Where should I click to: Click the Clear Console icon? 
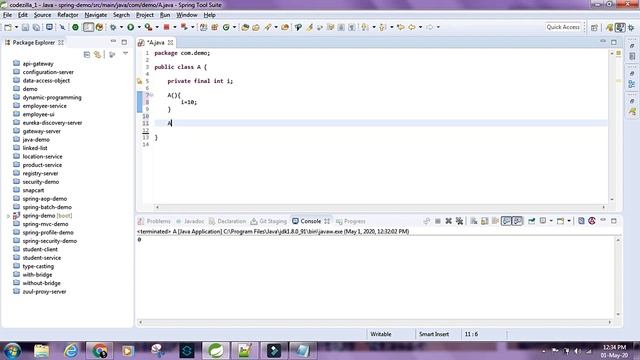click(474, 221)
